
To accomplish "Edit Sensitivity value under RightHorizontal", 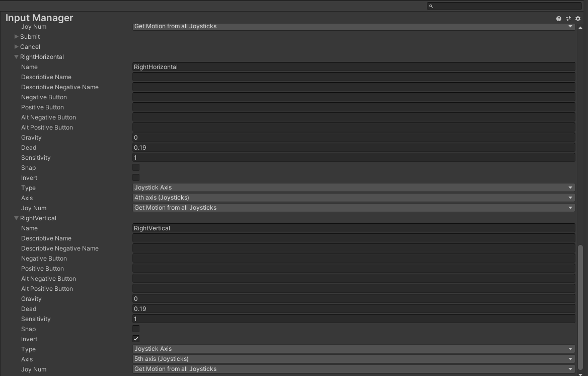I will [x=353, y=157].
